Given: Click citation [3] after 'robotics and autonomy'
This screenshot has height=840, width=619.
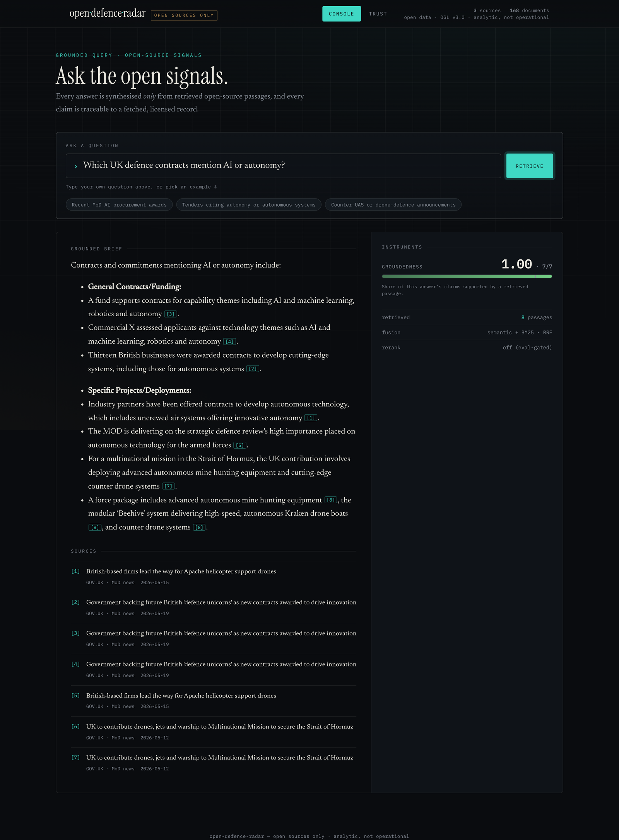Looking at the screenshot, I should pyautogui.click(x=171, y=314).
